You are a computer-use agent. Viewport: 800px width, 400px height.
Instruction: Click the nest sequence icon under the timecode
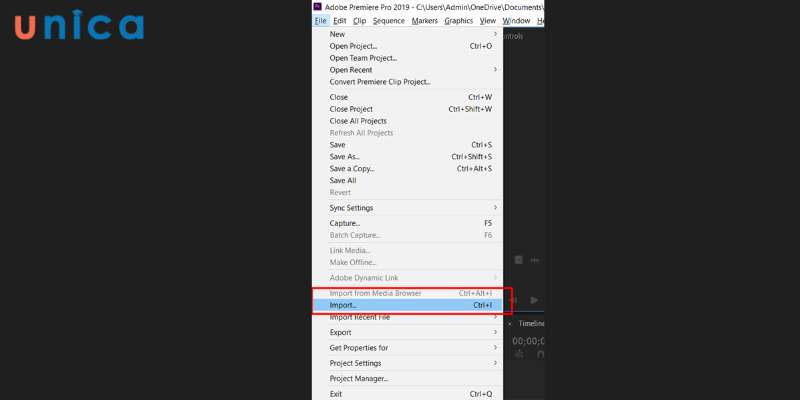[x=520, y=354]
